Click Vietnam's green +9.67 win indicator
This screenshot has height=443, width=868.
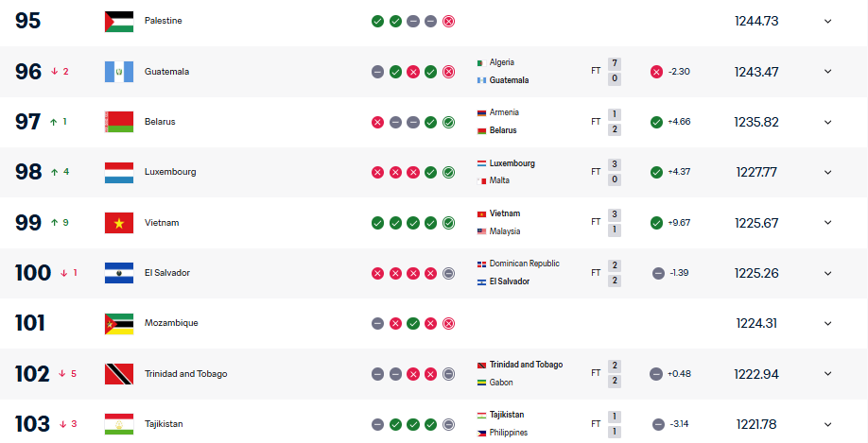(x=656, y=223)
